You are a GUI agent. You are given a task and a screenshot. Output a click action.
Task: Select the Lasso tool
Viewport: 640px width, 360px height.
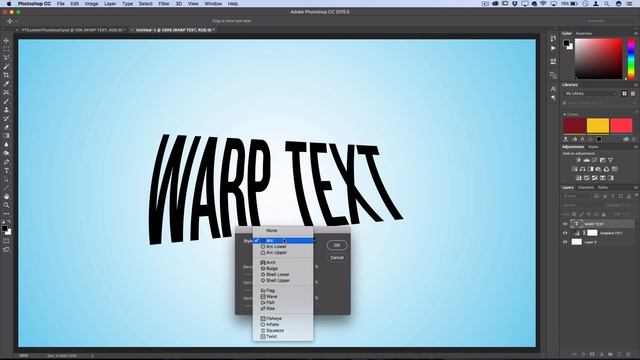click(x=6, y=58)
